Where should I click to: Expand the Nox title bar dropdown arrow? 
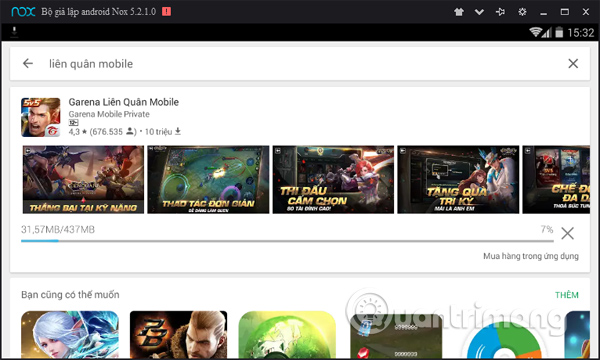pyautogui.click(x=479, y=12)
